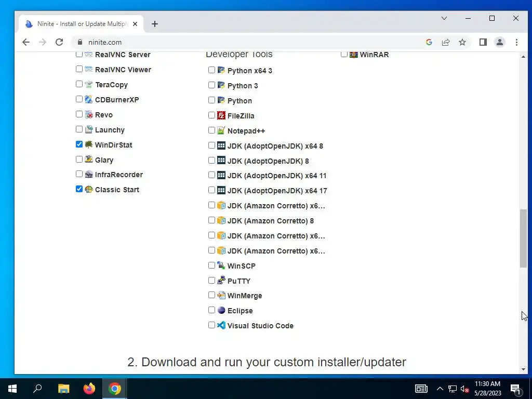Click the Google icon in address bar
The height and width of the screenshot is (399, 532).
429,42
